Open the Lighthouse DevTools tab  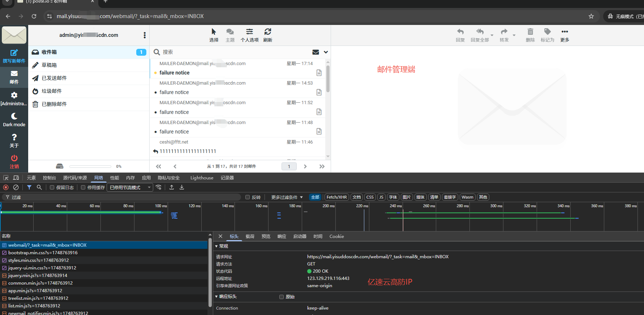click(x=202, y=178)
